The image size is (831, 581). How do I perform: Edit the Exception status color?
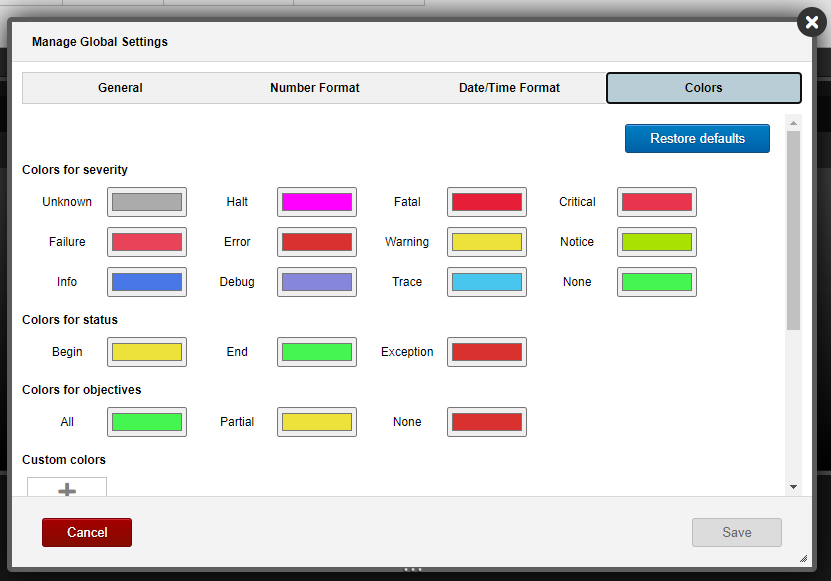(x=486, y=351)
